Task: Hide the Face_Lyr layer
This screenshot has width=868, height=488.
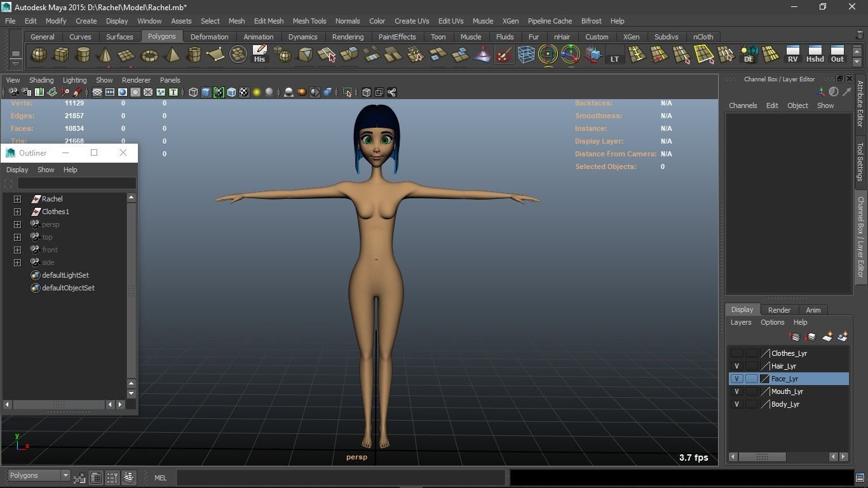Action: click(737, 379)
